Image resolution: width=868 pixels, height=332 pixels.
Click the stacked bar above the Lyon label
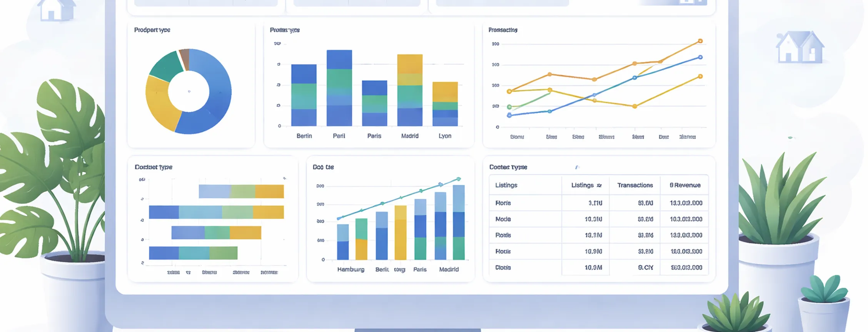click(x=445, y=104)
